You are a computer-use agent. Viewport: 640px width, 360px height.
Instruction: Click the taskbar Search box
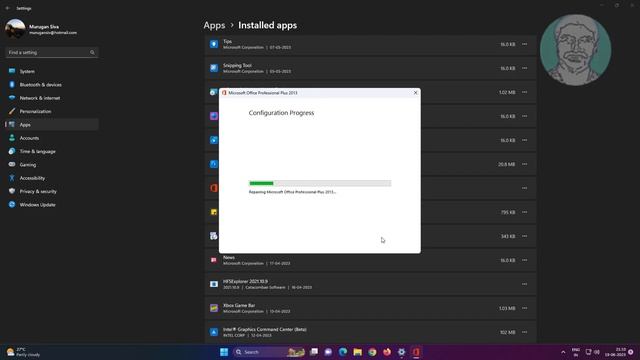(269, 352)
